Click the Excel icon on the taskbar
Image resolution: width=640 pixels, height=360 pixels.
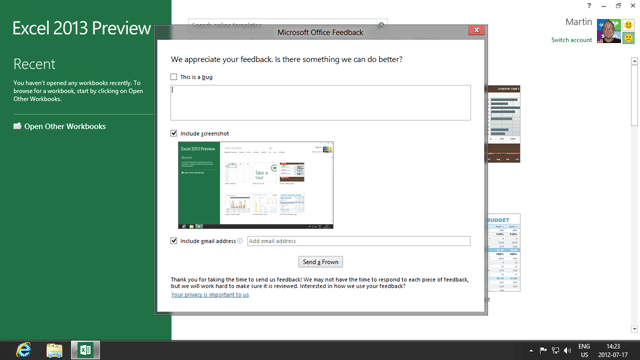85,350
